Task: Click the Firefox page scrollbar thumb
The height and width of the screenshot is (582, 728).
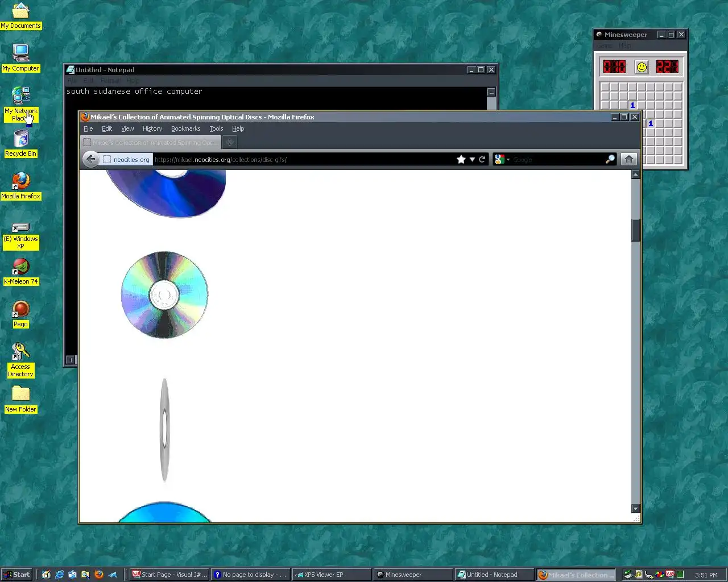Action: [636, 230]
